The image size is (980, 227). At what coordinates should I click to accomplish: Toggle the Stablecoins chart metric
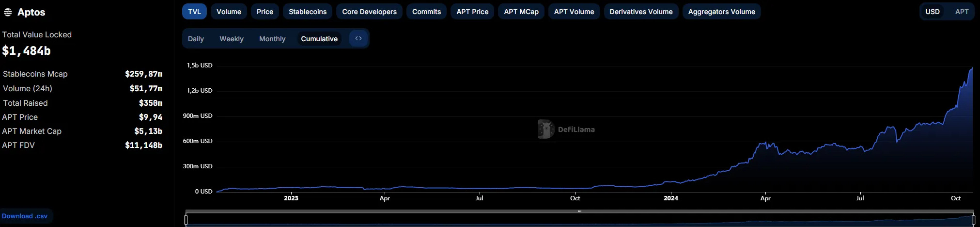click(308, 12)
